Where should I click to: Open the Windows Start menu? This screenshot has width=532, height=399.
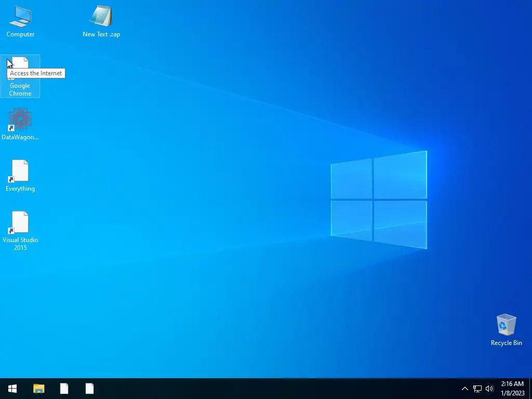pyautogui.click(x=12, y=389)
